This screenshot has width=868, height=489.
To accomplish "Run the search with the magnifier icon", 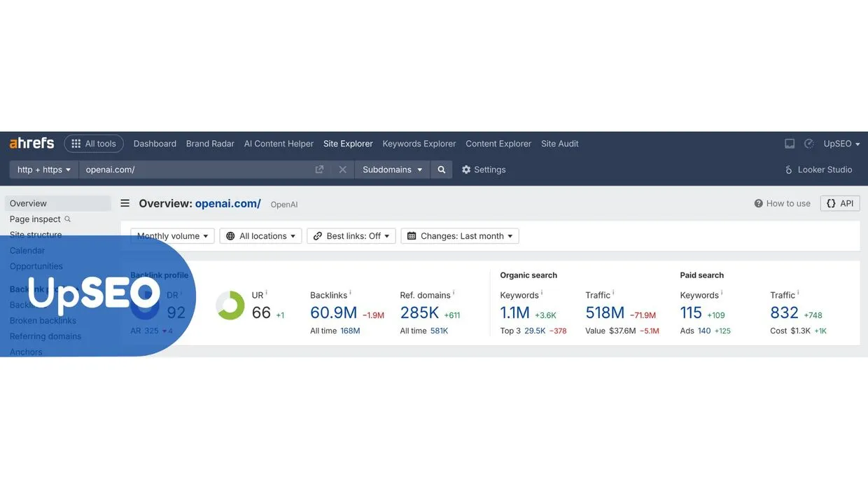I will pyautogui.click(x=441, y=169).
